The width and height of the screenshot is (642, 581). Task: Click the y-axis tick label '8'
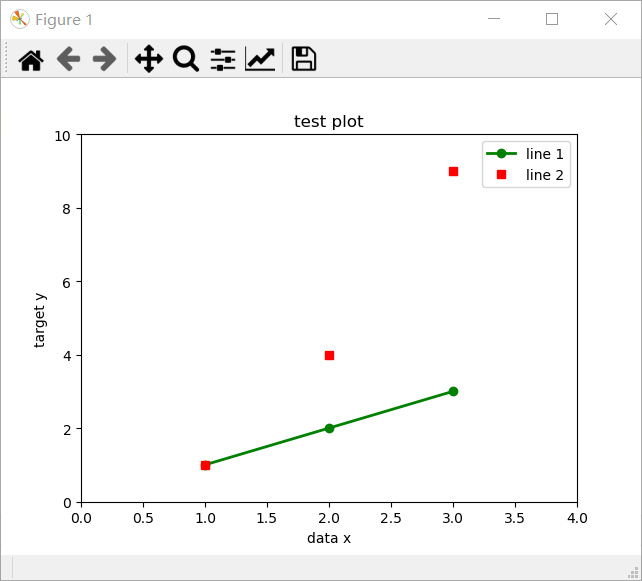(x=67, y=209)
